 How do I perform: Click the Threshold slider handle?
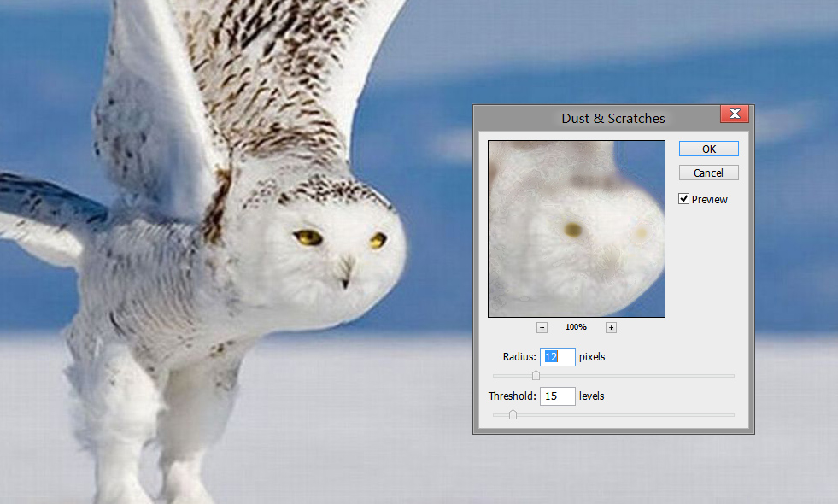tap(513, 414)
